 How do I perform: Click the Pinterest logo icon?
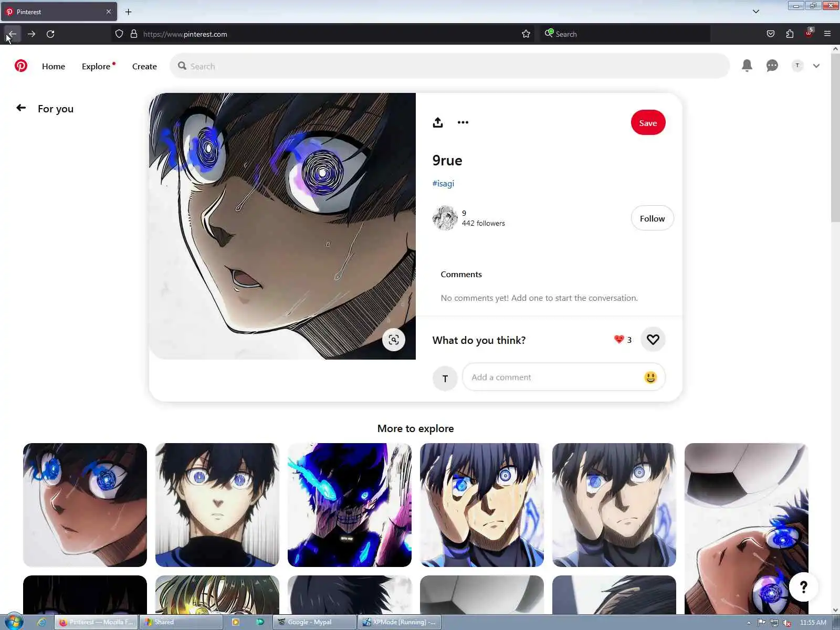(21, 66)
